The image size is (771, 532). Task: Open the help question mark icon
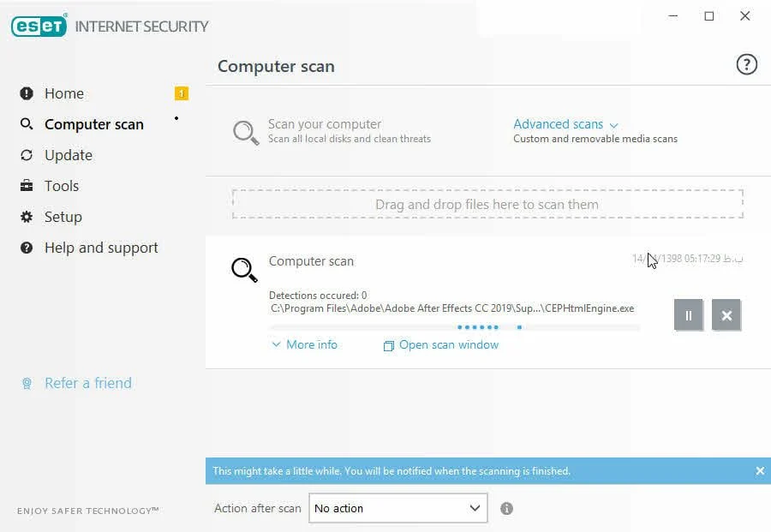point(747,64)
